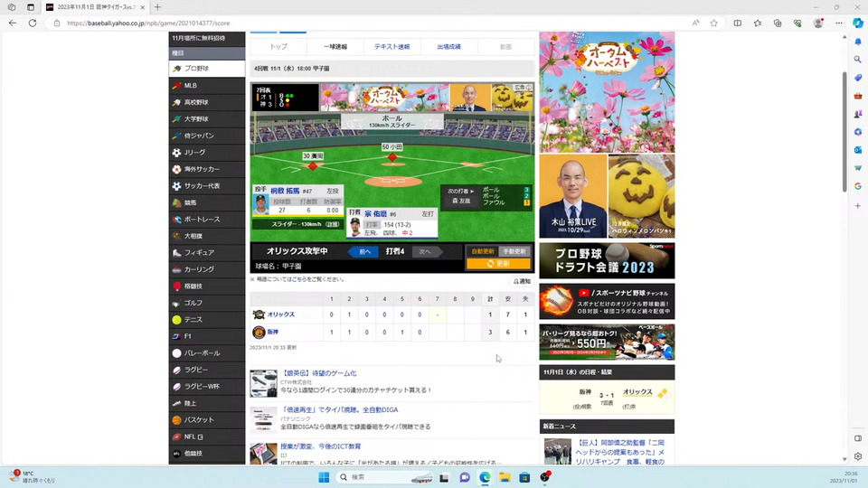Open the 【銀英伝】待望のゲーム化 ad link
The width and height of the screenshot is (868, 488).
tap(318, 373)
